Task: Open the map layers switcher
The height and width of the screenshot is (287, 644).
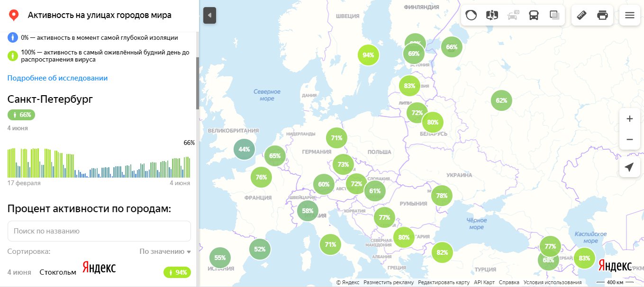Action: click(554, 15)
